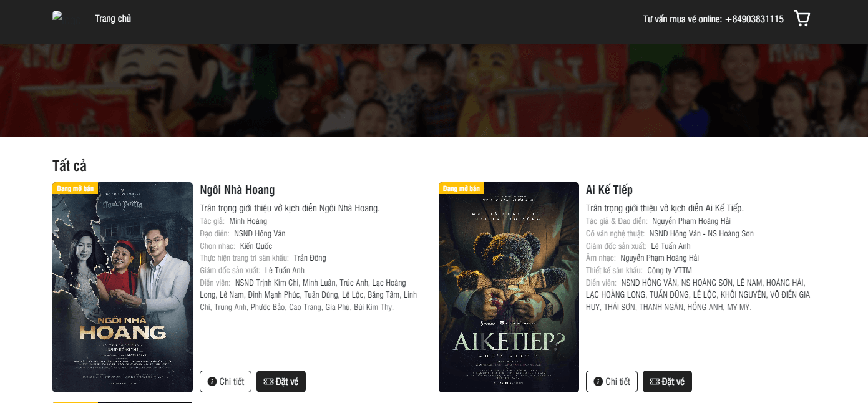Click Đặt vé for Ngôi Nhà Hoang

click(281, 381)
